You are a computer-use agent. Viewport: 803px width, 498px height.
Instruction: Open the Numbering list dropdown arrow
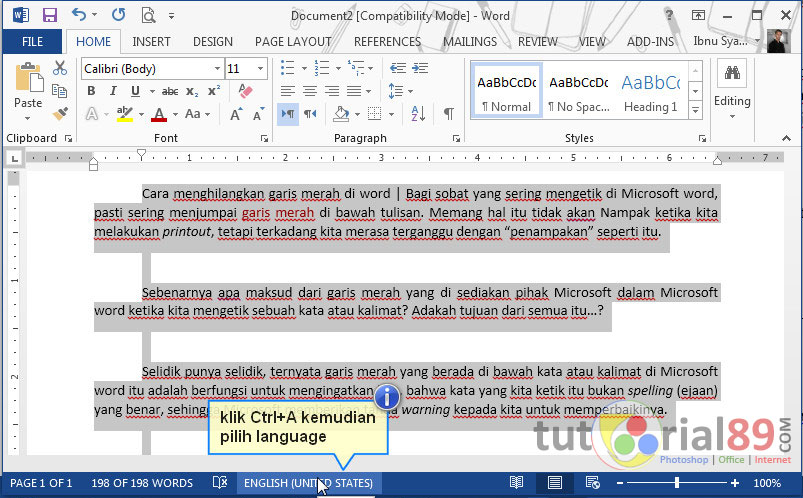click(338, 68)
